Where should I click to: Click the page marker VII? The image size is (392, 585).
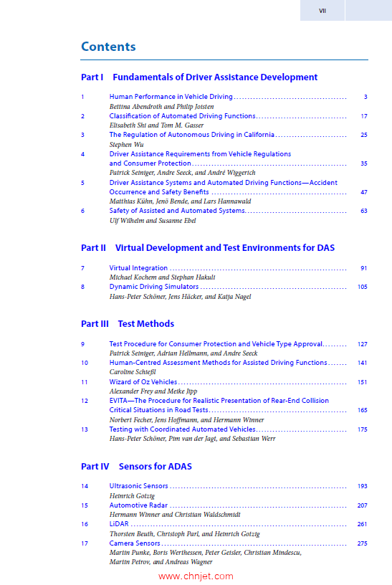pyautogui.click(x=322, y=11)
